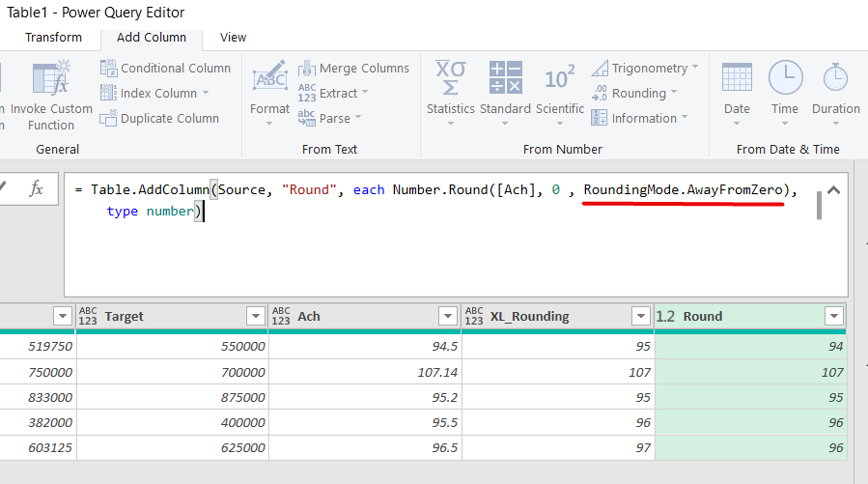Click the Statistics icon in From Number
Viewport: 868px width, 484px height.
tap(450, 77)
